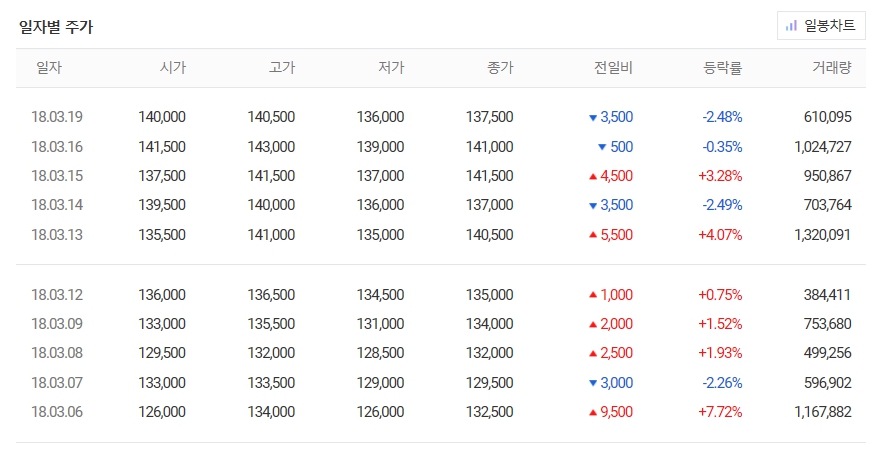Select the date 18.03.13

[57, 235]
